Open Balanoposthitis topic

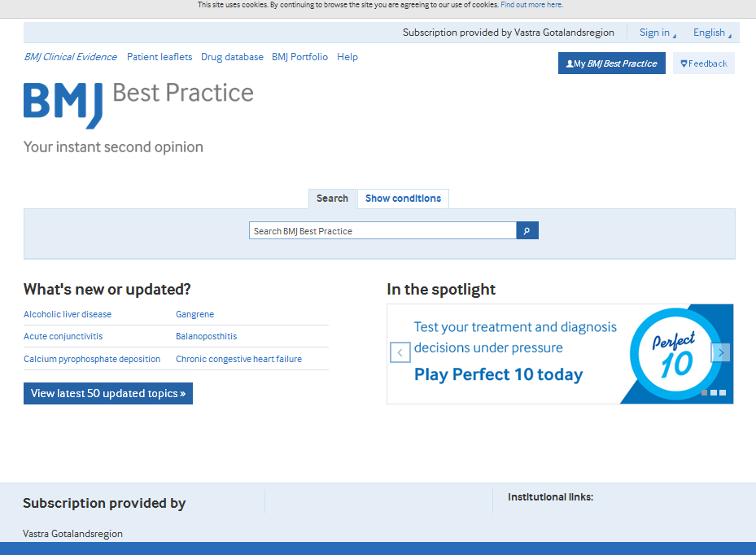click(207, 336)
